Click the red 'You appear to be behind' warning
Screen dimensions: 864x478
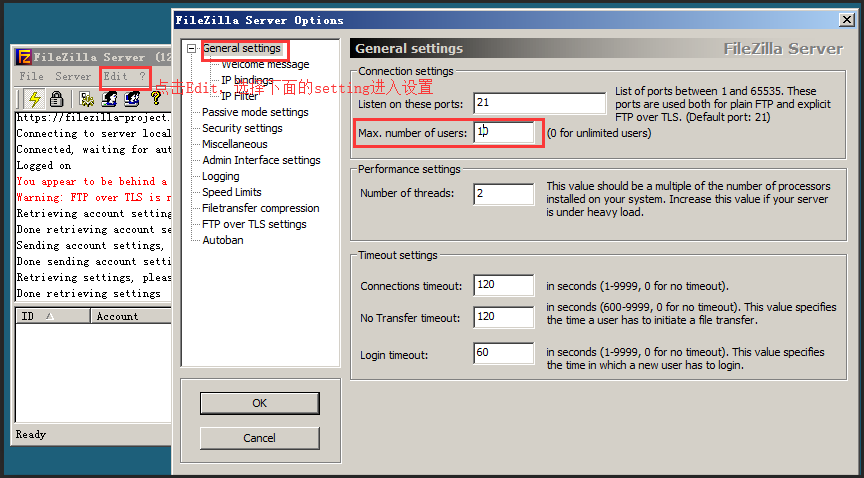(x=92, y=181)
